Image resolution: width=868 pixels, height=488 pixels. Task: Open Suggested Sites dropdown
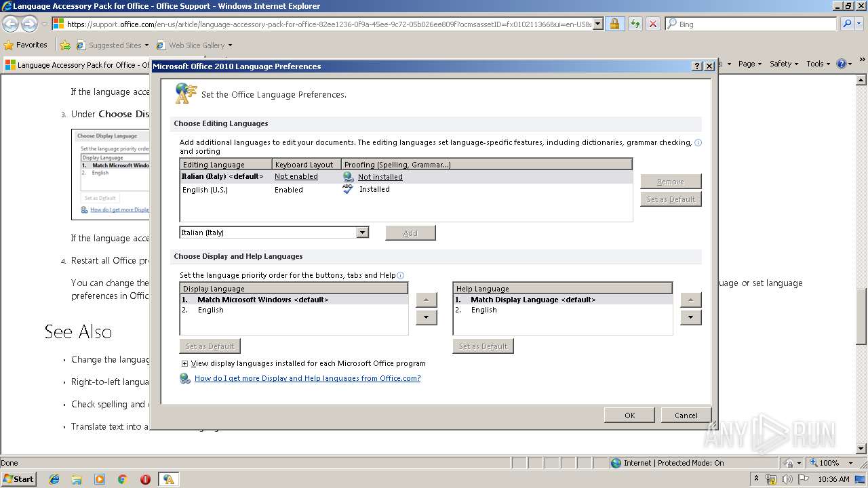click(147, 45)
